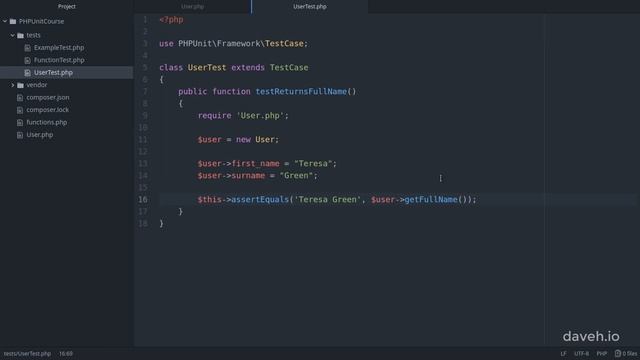Click the assertEquals method call
This screenshot has width=640, height=360.
tap(260, 200)
